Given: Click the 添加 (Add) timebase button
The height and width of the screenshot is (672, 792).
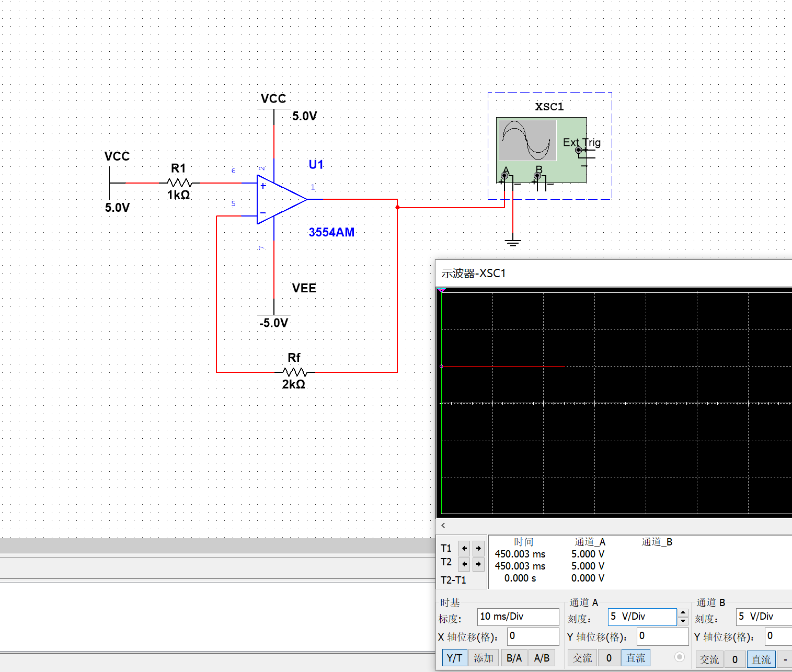Looking at the screenshot, I should click(483, 658).
